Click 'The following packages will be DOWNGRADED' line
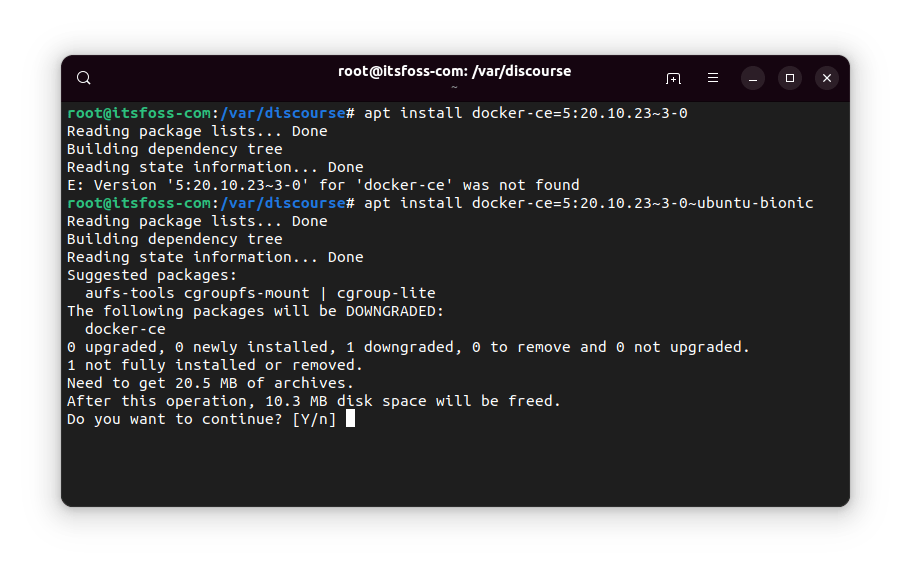This screenshot has height=574, width=911. 255,311
